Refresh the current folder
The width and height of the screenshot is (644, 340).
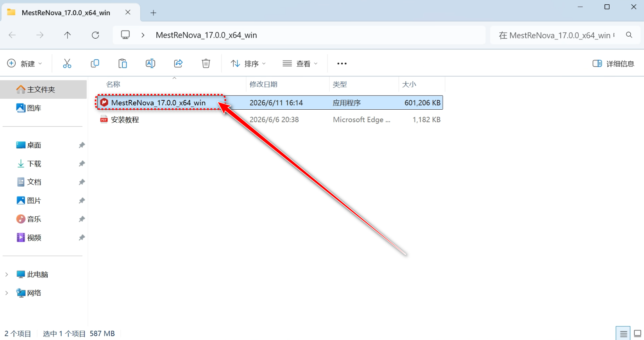point(95,35)
